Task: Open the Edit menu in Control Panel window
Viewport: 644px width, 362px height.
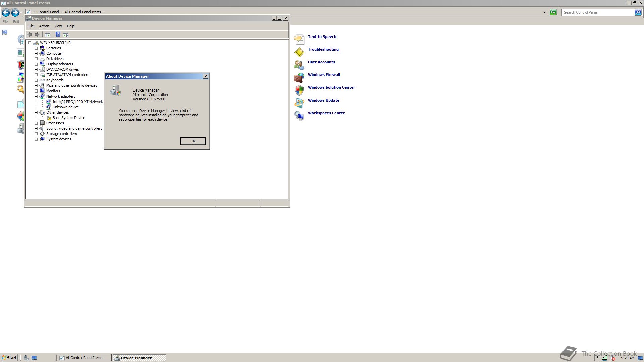Action: [16, 22]
